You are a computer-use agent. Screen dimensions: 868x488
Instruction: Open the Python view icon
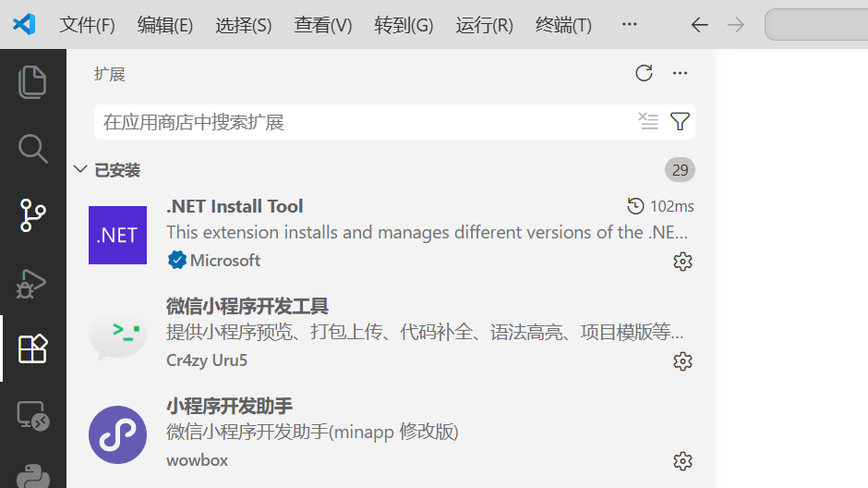click(x=32, y=476)
